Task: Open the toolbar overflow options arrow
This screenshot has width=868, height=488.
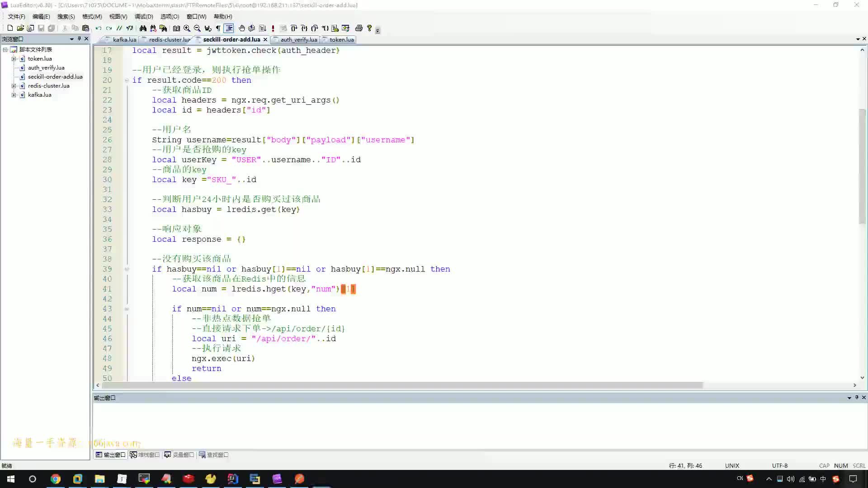Action: tap(378, 30)
